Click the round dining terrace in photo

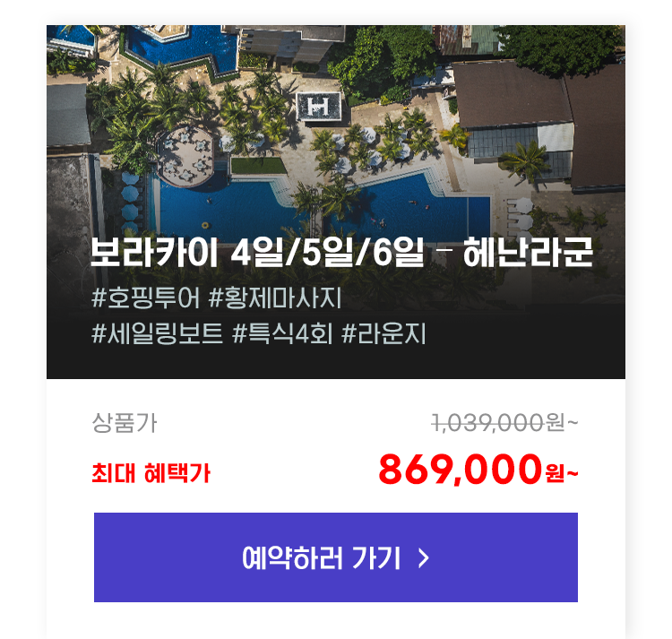pyautogui.click(x=185, y=158)
